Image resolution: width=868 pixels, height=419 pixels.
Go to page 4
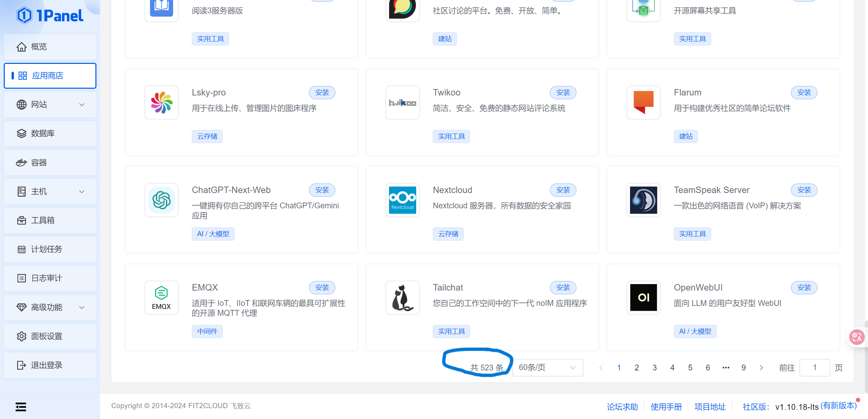tap(672, 368)
